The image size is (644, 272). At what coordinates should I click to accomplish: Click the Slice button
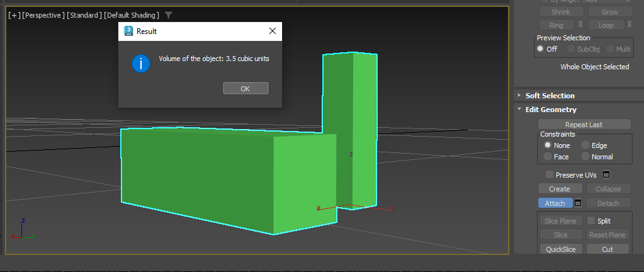click(x=560, y=235)
